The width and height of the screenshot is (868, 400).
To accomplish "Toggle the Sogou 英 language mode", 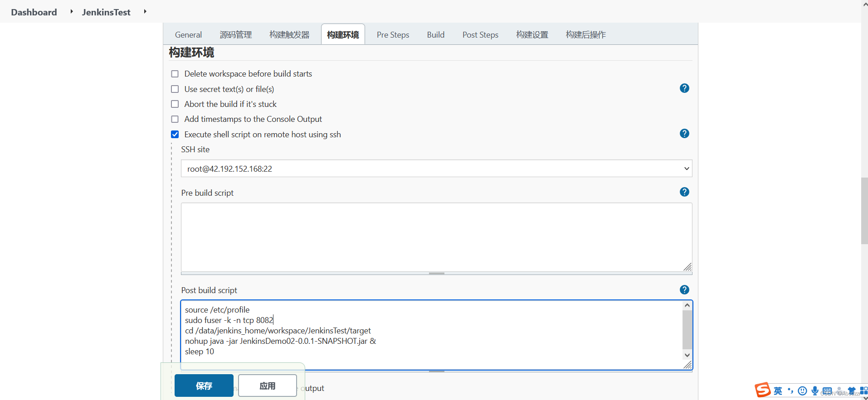I will pyautogui.click(x=778, y=391).
